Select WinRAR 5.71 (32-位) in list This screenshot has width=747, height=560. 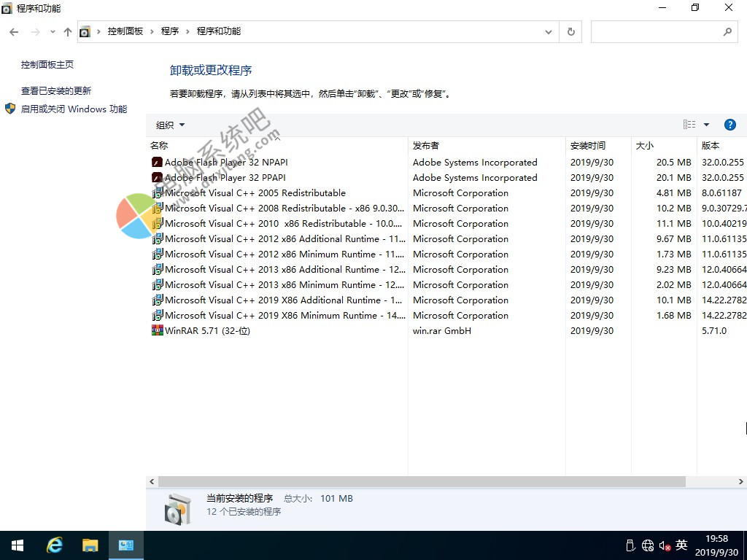point(208,331)
